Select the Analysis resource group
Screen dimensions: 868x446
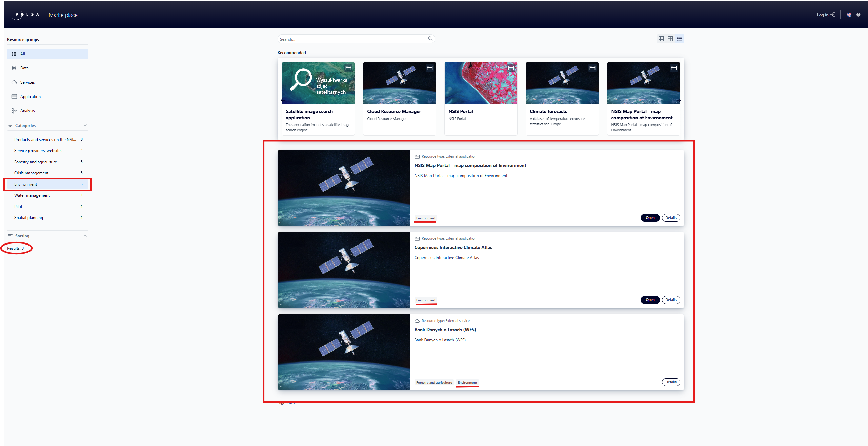click(x=48, y=111)
